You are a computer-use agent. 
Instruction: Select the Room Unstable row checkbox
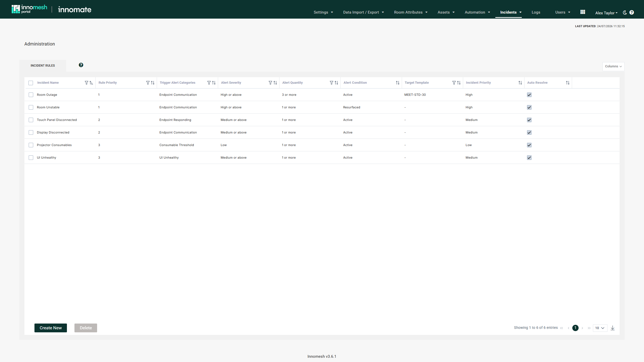[31, 107]
